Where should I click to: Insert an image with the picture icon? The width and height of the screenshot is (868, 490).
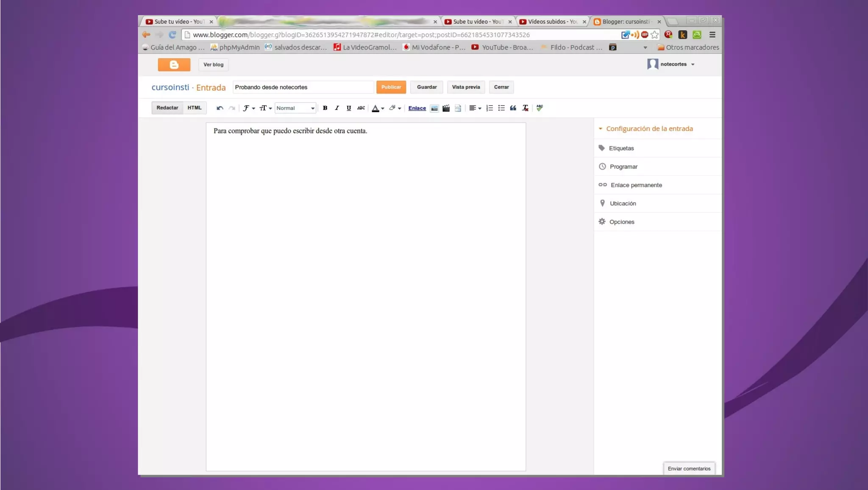coord(434,108)
